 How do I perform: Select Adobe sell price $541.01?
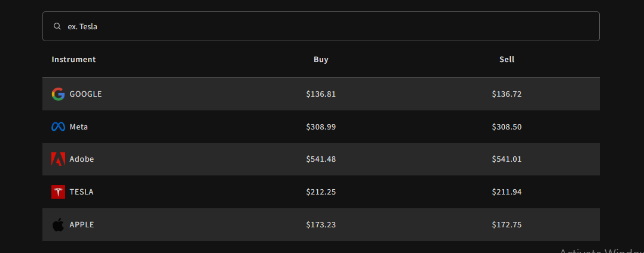coord(507,159)
